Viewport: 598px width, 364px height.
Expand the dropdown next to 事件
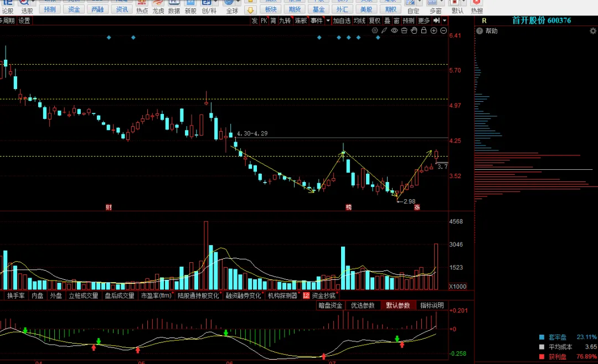pos(328,20)
